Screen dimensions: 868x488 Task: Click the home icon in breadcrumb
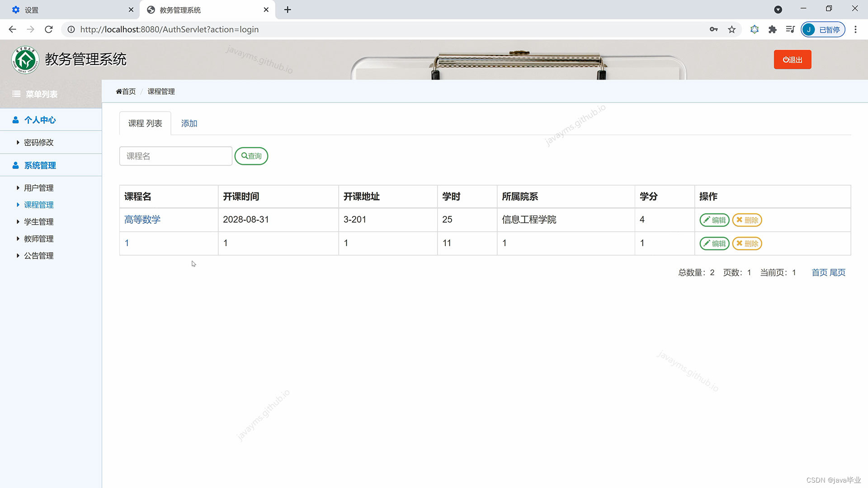[119, 92]
